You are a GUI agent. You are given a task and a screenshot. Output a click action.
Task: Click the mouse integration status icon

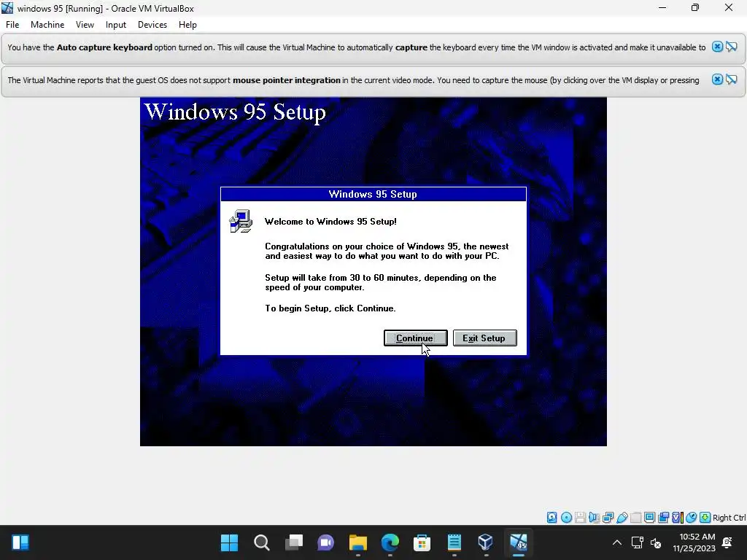click(x=692, y=518)
